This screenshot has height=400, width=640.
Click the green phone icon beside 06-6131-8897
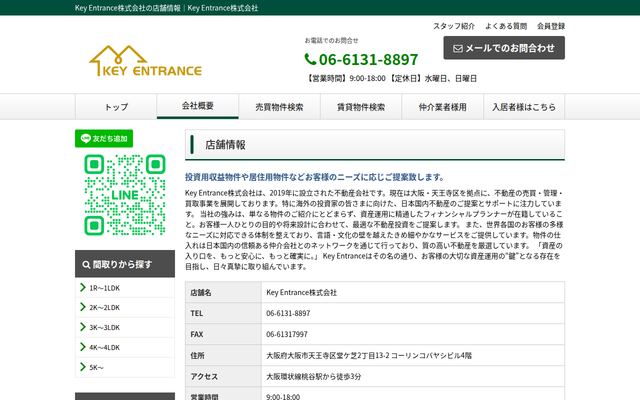point(310,60)
